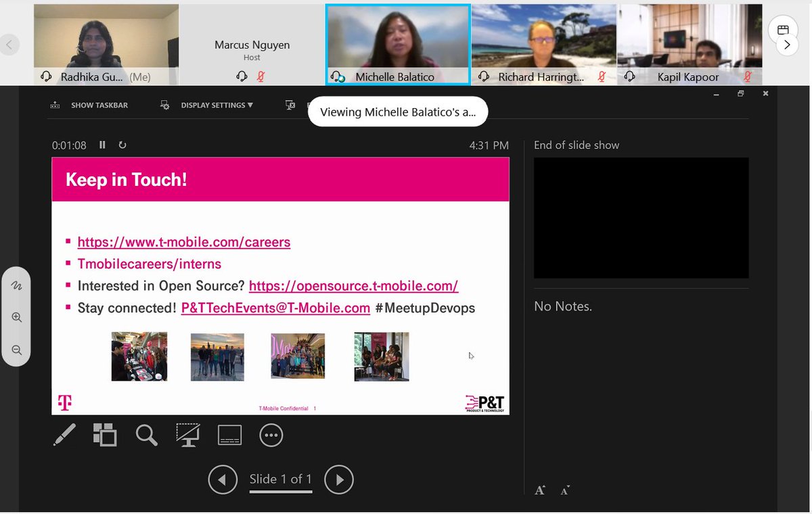Click the P&T Product & Technology logo

(485, 403)
